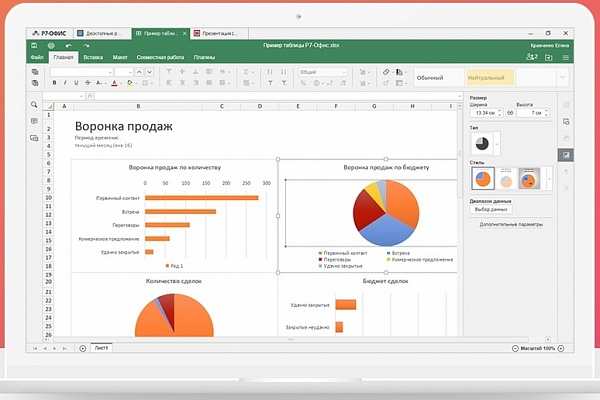Open the number format dropdown 'Общий'
The height and width of the screenshot is (400, 600).
point(323,72)
